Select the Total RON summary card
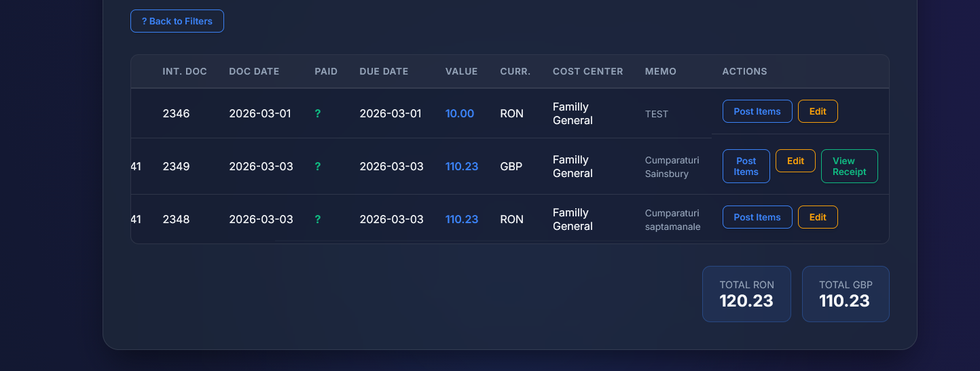 click(746, 294)
